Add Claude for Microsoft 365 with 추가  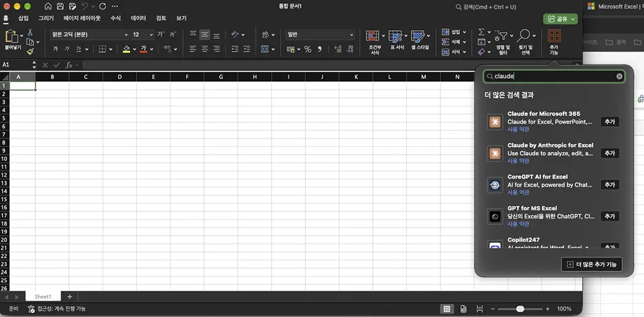609,122
